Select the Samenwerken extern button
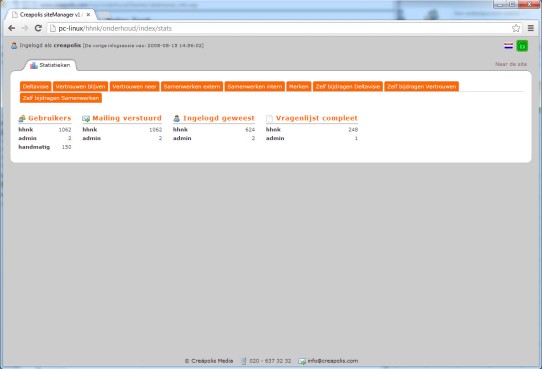542x369 pixels. tap(192, 86)
